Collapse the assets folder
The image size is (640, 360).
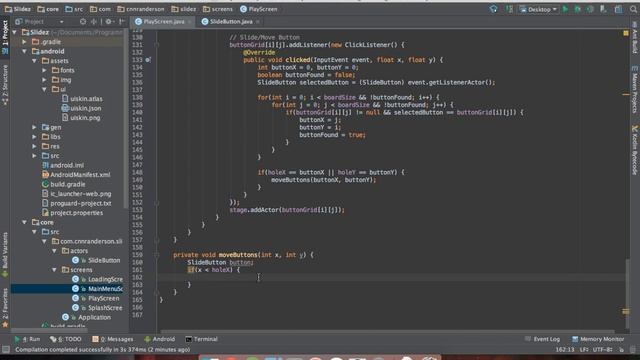click(35, 61)
